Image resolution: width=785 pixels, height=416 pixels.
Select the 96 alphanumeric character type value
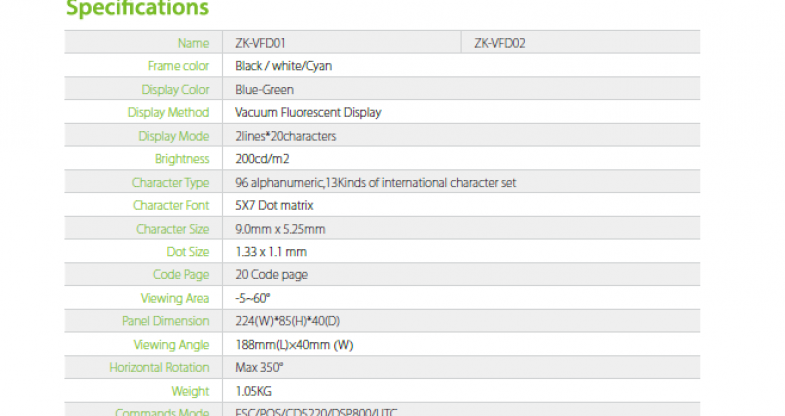pyautogui.click(x=375, y=182)
